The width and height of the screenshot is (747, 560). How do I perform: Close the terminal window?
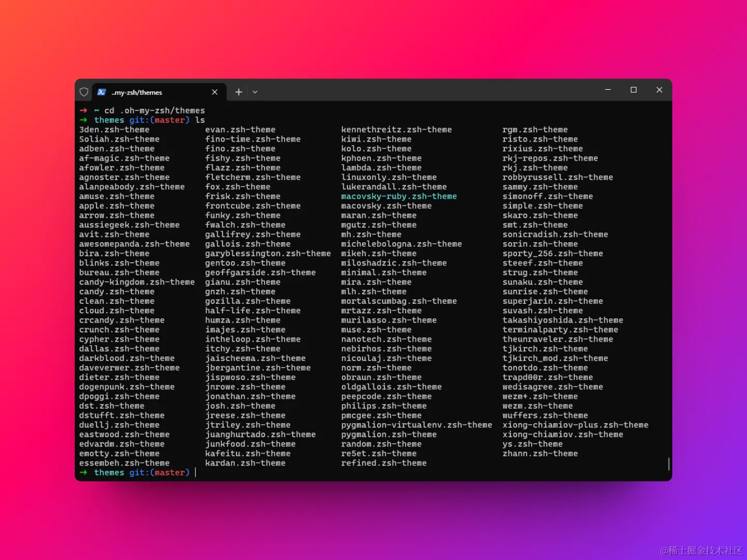click(x=659, y=90)
